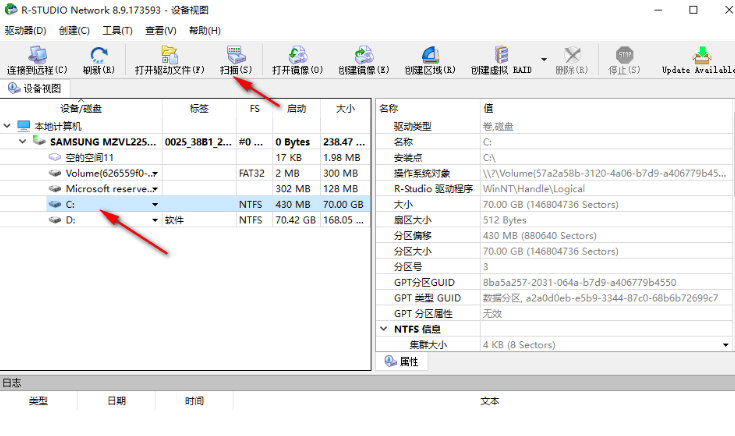This screenshot has width=735, height=436.
Task: Open dropdown arrow on Microsoft reserve row
Action: [155, 189]
